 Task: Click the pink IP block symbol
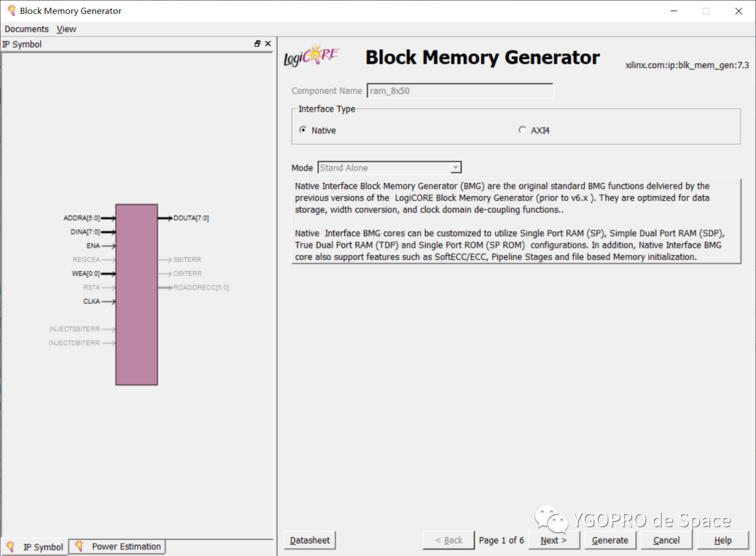pos(136,294)
